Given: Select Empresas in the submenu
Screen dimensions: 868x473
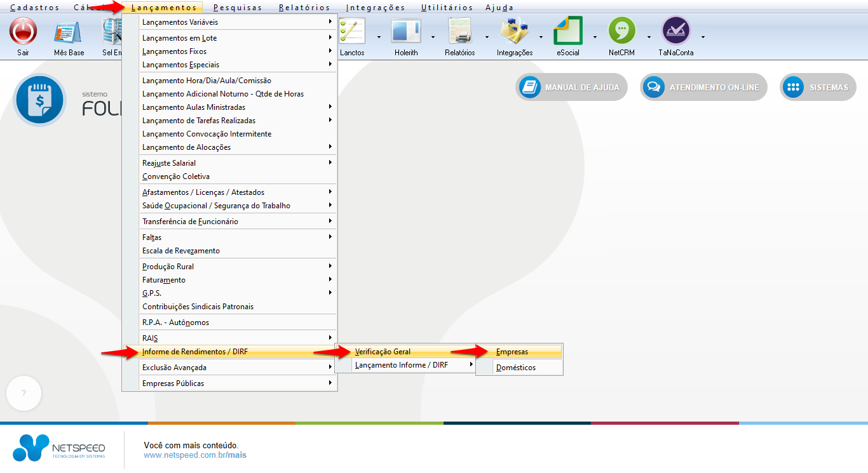Looking at the screenshot, I should click(x=512, y=352).
